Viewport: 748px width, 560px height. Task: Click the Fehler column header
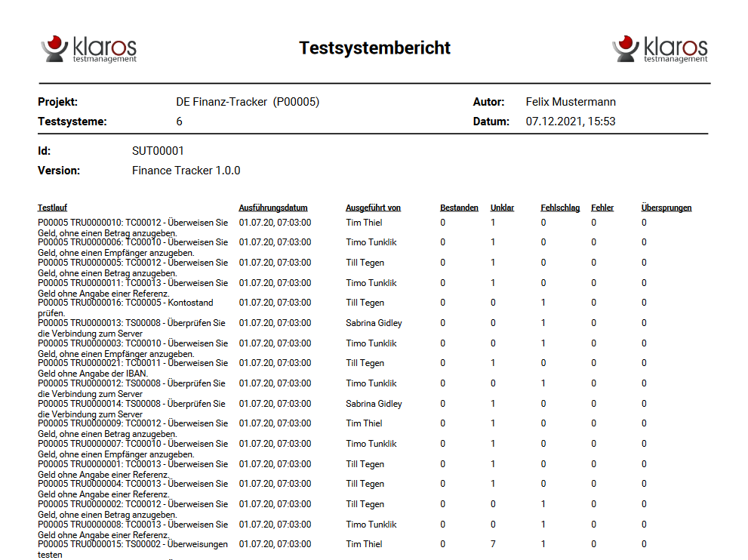pyautogui.click(x=602, y=208)
